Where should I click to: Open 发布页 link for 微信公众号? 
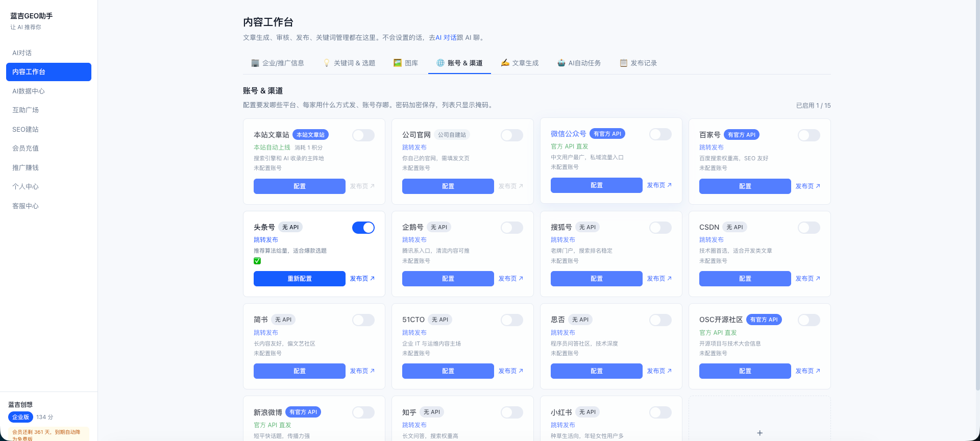pyautogui.click(x=659, y=185)
